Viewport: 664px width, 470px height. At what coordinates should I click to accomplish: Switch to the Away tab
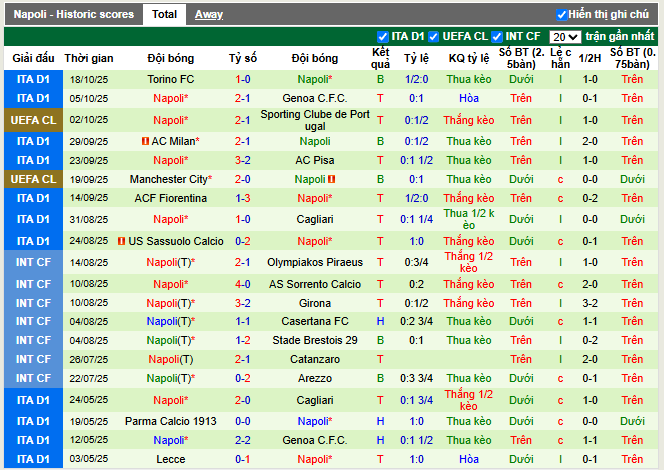[x=209, y=15]
